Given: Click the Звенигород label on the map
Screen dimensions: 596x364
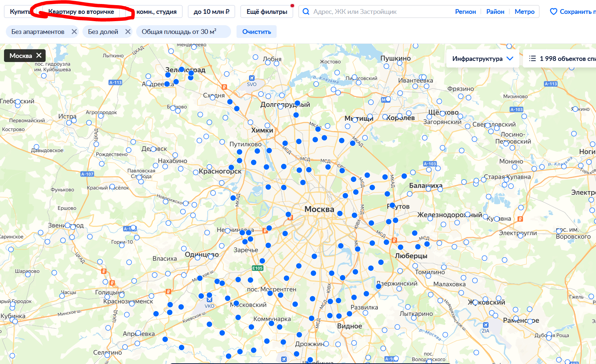Looking at the screenshot, I should pos(66,225).
